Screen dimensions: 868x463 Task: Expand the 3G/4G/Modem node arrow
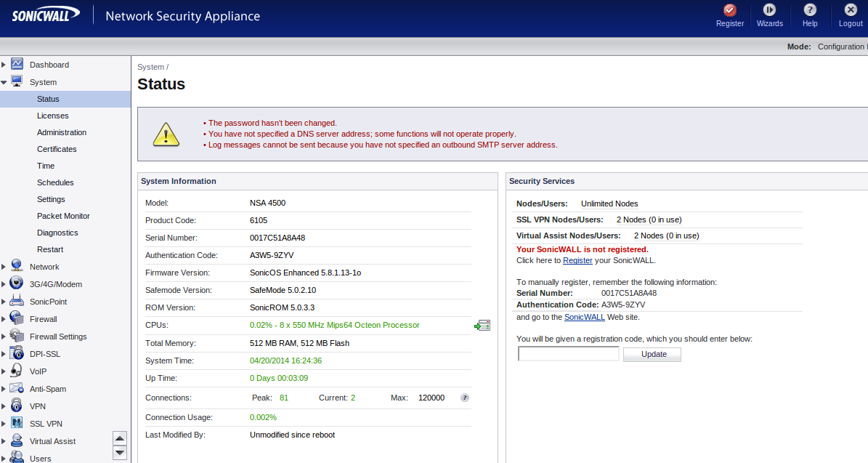[4, 284]
